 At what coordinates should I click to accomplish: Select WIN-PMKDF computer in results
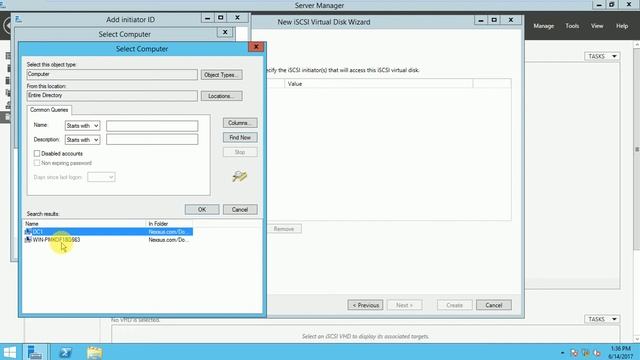click(x=108, y=240)
